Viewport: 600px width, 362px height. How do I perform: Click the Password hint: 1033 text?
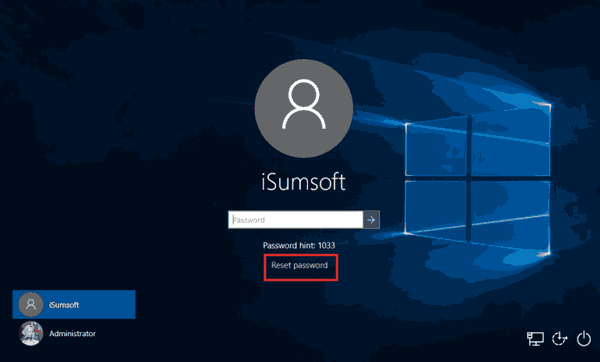(299, 246)
